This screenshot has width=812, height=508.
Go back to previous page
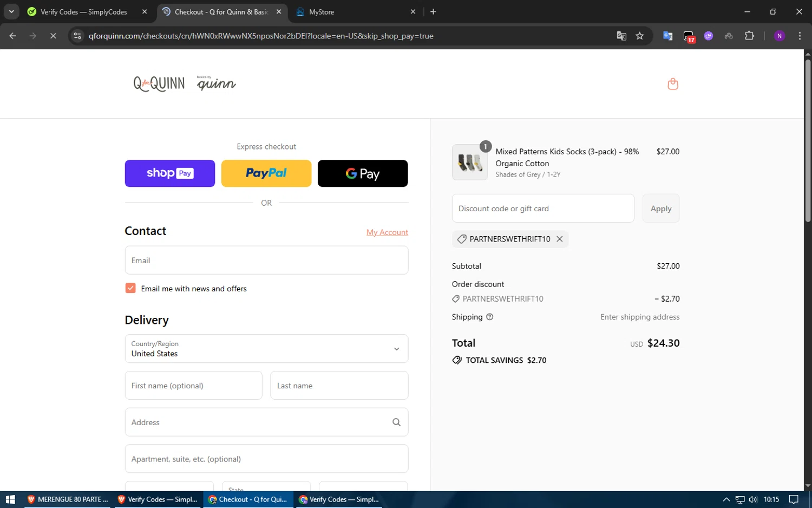13,36
